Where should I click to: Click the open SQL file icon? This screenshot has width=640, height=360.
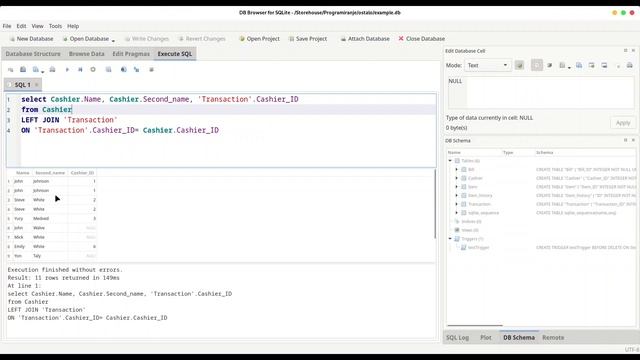[x=23, y=70]
